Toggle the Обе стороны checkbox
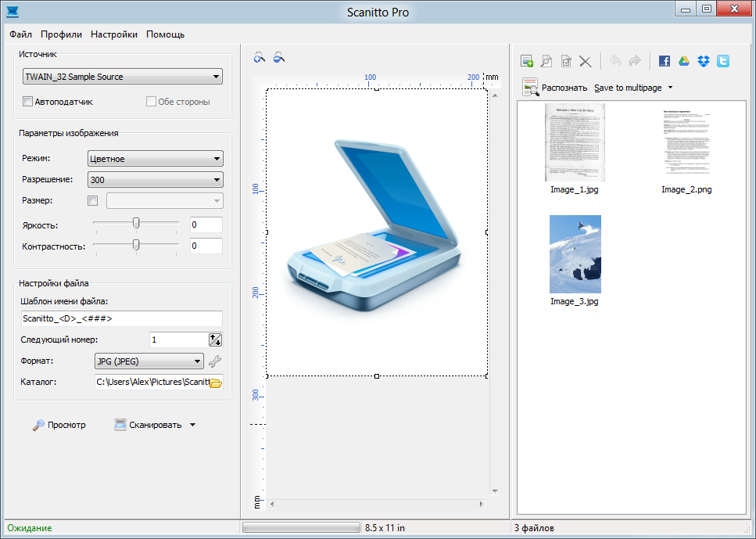This screenshot has height=539, width=756. (x=151, y=102)
